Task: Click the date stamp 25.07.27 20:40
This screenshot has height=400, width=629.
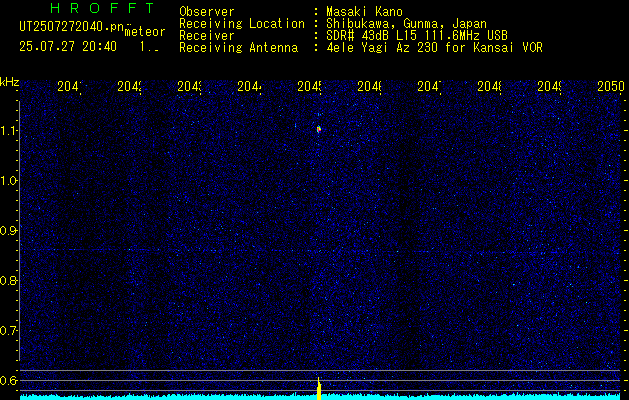Action: (x=68, y=47)
